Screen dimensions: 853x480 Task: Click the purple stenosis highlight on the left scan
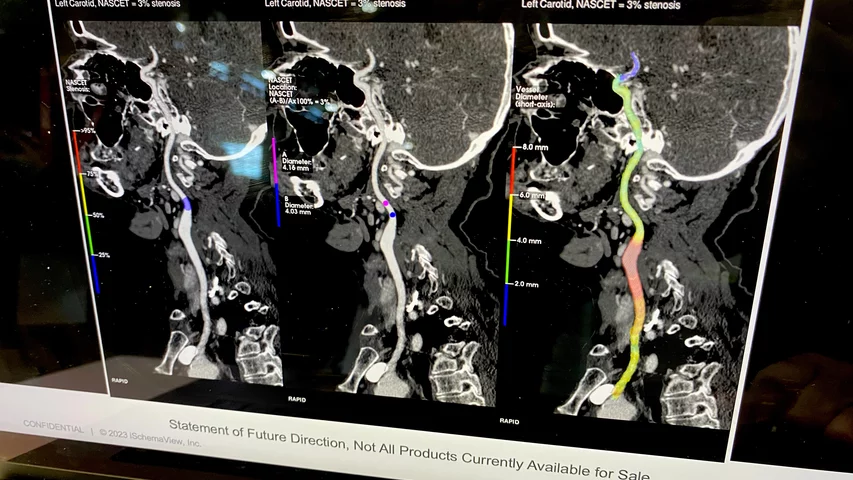[x=187, y=203]
